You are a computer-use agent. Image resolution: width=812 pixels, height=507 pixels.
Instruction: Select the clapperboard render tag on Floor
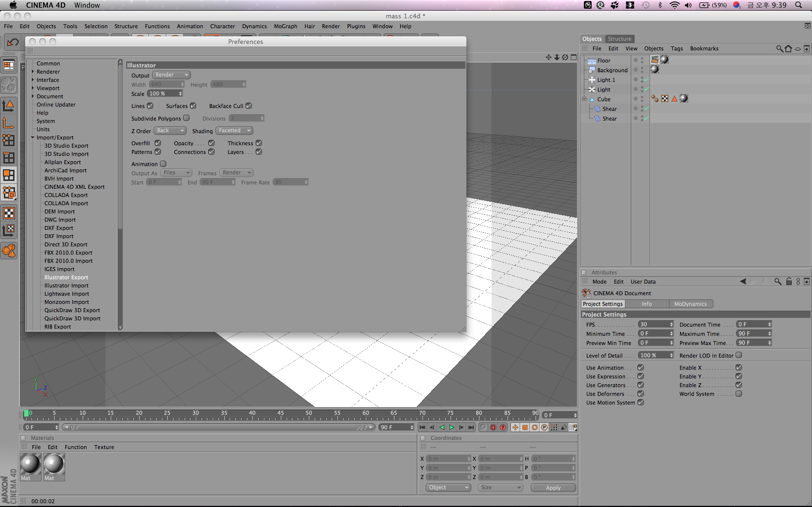[655, 60]
